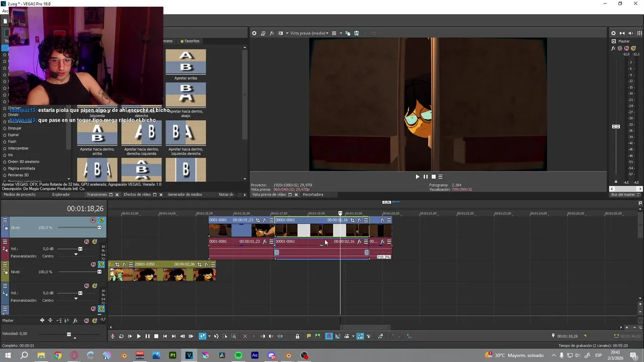
Task: Open track 4 hamburger menu
Action: tap(5, 286)
